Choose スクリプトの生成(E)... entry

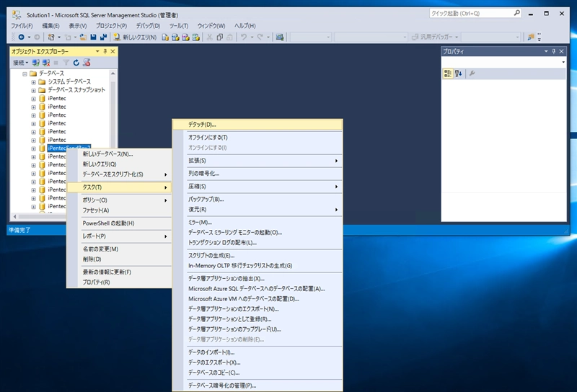pos(257,256)
